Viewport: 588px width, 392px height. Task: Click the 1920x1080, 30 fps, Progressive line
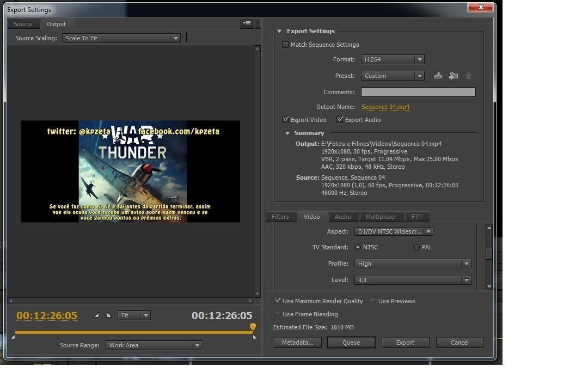(364, 151)
